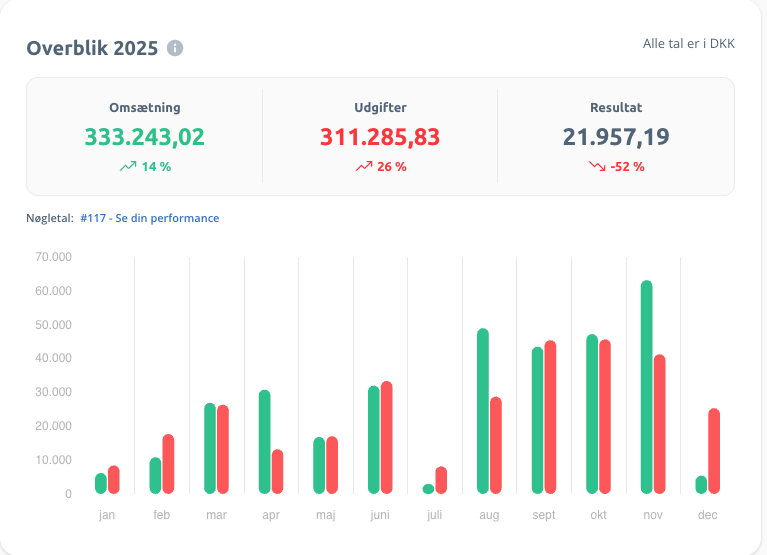Click the red expenses bar for juni

[386, 437]
